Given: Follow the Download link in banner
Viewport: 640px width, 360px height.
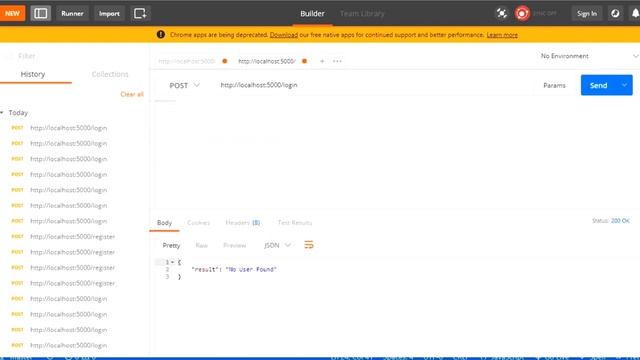Looking at the screenshot, I should [284, 35].
